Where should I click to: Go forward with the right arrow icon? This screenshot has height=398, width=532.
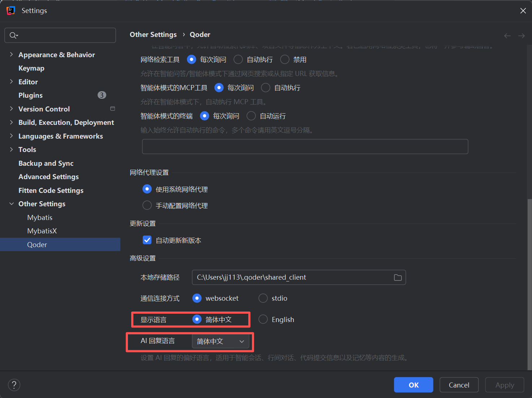point(522,35)
